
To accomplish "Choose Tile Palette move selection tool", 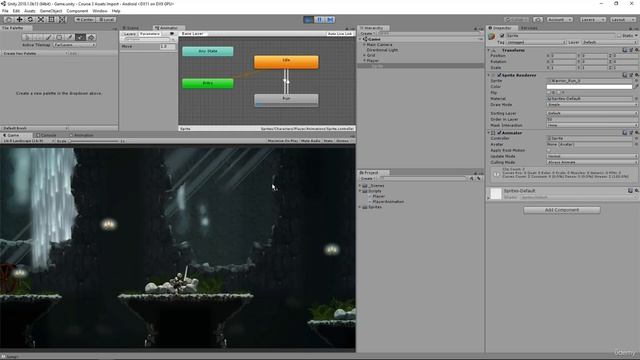I will pyautogui.click(x=38, y=37).
